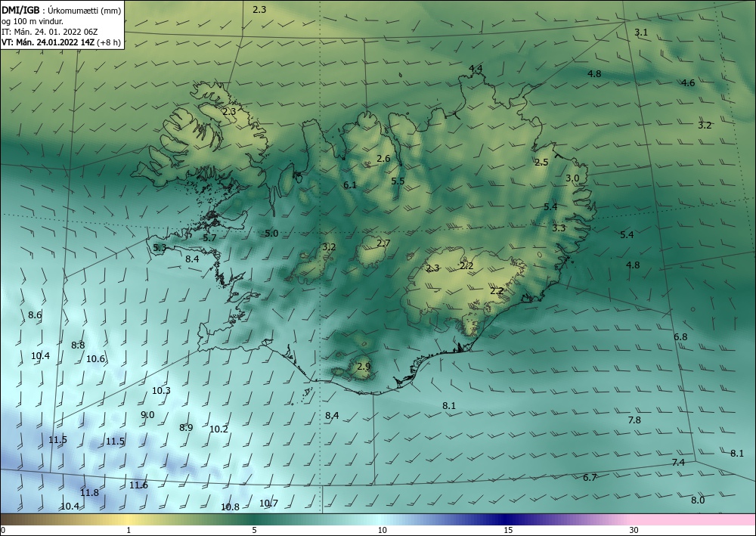Click the '30' tick label under the color scale

tap(634, 531)
